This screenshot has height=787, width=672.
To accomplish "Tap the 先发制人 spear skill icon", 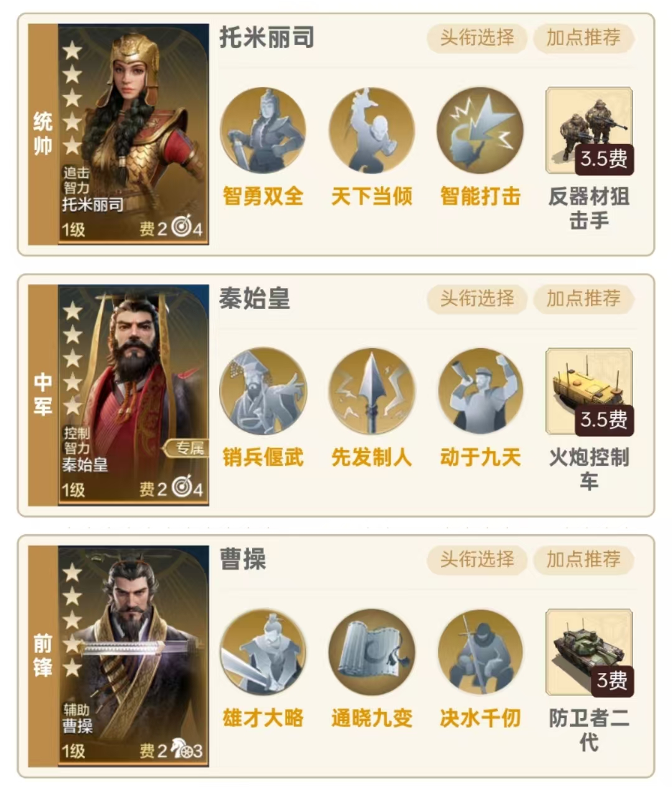I will (x=371, y=391).
